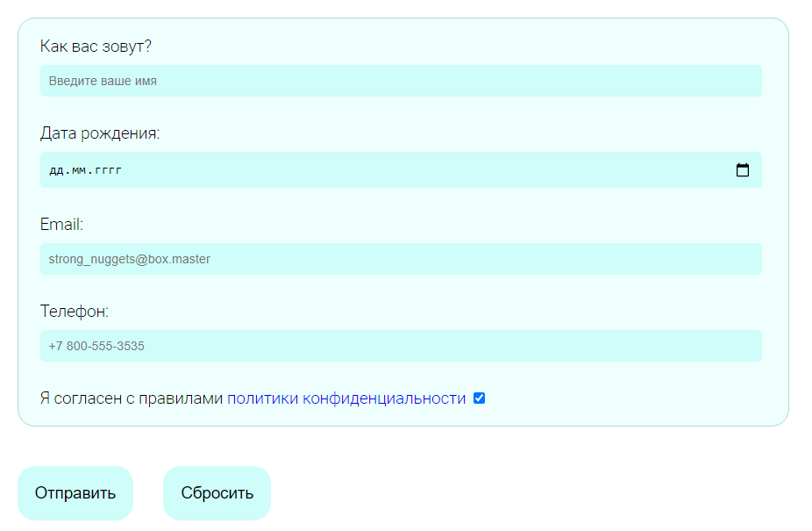The image size is (812, 531).
Task: Click the 'Дата рождения:' label
Action: [100, 133]
